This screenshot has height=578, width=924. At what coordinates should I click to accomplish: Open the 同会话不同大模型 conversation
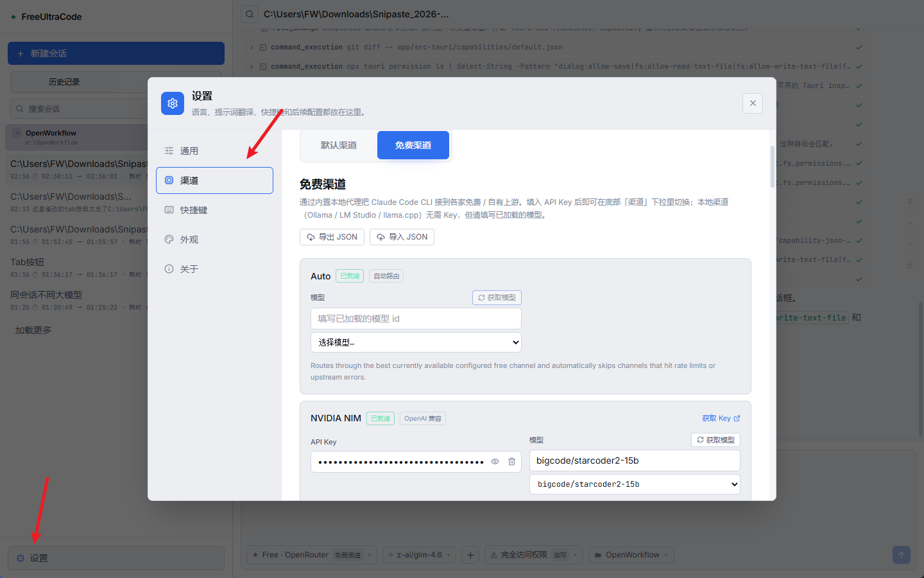click(x=77, y=300)
